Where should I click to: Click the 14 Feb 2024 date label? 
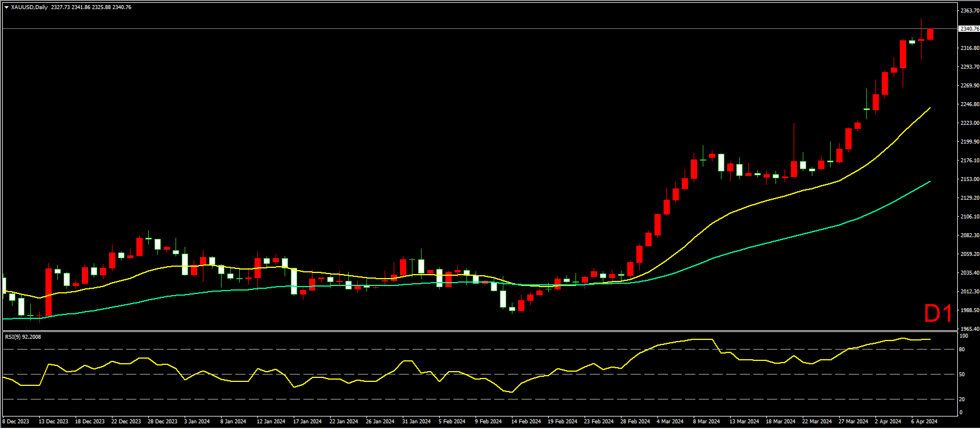526,422
